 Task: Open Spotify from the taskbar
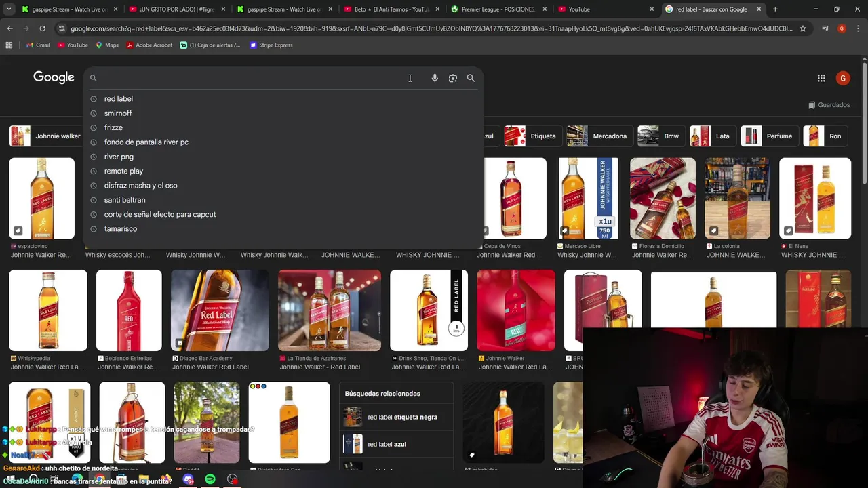point(210,479)
